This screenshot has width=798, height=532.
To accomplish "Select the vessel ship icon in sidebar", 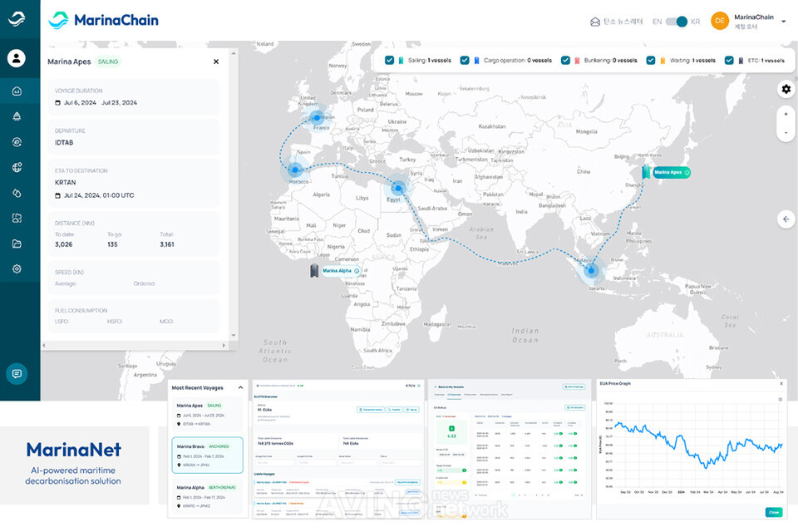I will (17, 116).
